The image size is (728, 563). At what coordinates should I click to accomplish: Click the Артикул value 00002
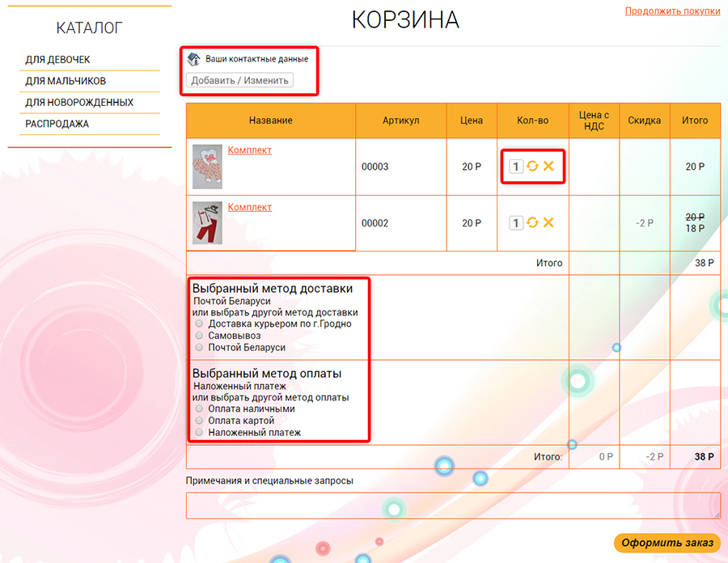coord(375,223)
